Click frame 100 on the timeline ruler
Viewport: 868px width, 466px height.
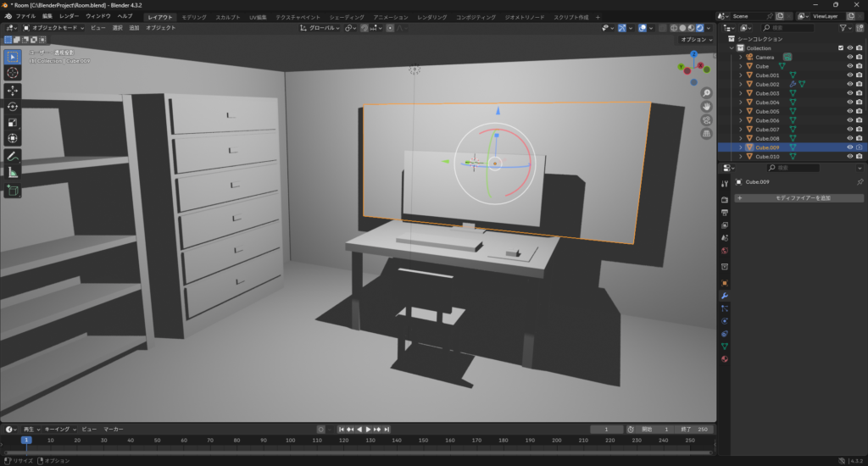tap(290, 441)
